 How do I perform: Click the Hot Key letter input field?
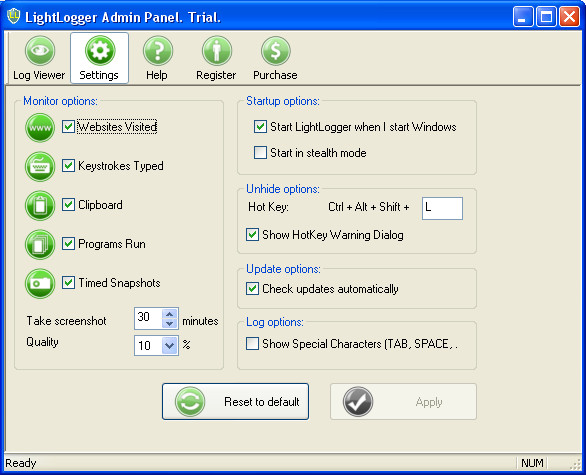442,208
